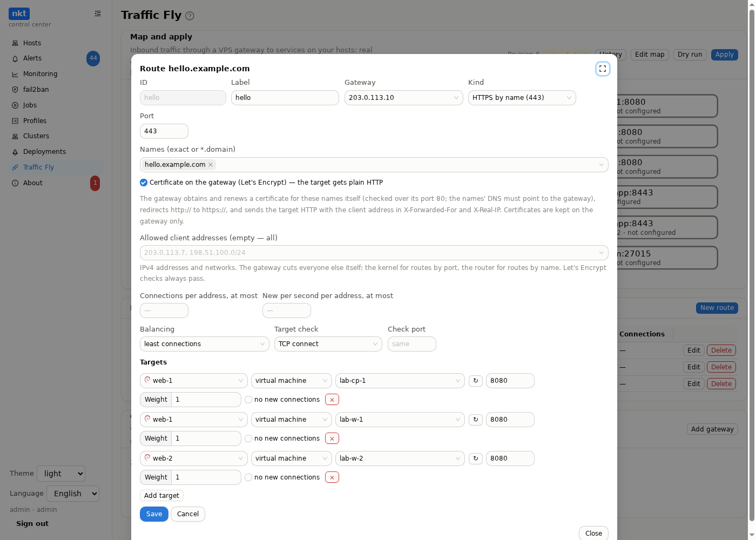756x540 pixels.
Task: Remove the hello.example.com name tag
Action: pyautogui.click(x=211, y=165)
